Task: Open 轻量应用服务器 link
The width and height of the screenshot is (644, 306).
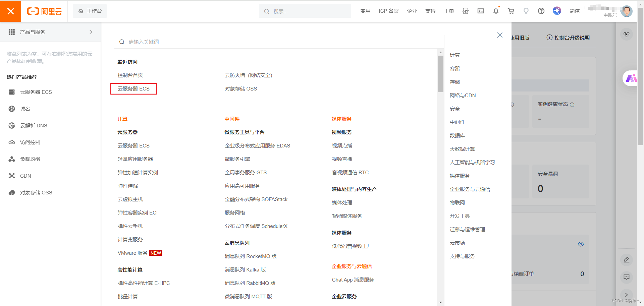Action: coord(135,159)
